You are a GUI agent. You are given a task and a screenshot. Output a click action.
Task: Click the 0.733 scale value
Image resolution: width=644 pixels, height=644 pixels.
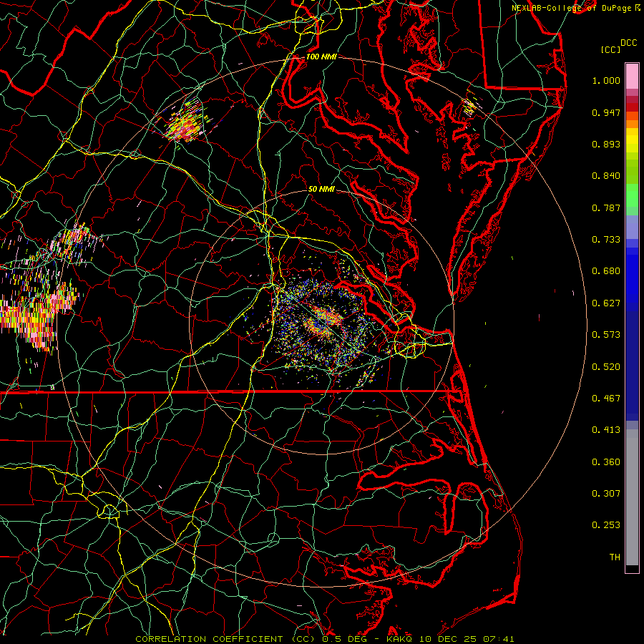606,240
